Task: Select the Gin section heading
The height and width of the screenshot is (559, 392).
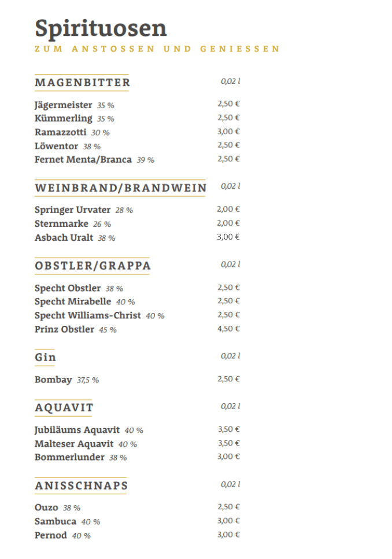Action: (x=45, y=358)
